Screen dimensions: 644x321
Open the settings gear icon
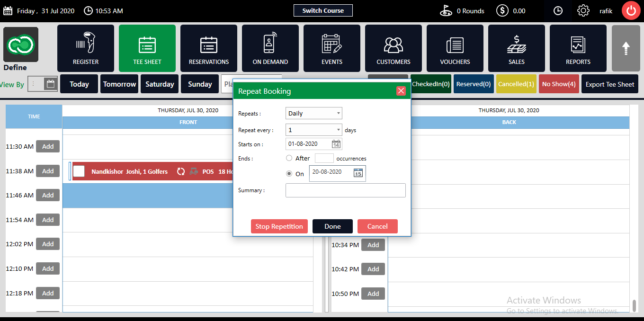(x=583, y=11)
